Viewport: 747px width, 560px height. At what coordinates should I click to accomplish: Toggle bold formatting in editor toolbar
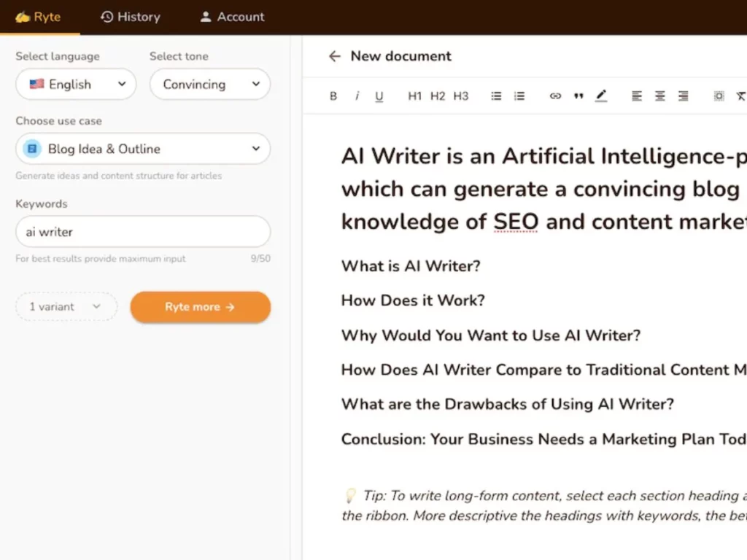pos(333,96)
